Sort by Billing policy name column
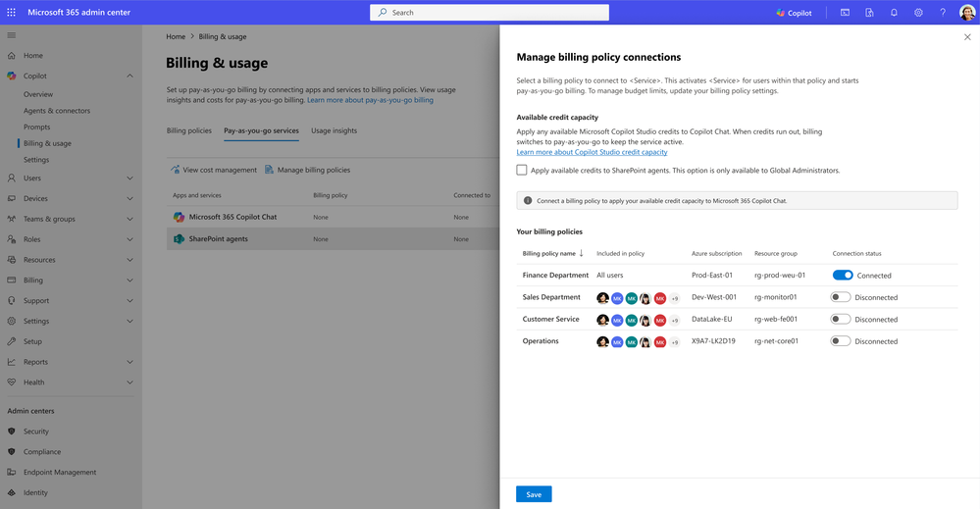The height and width of the screenshot is (509, 980). (x=552, y=254)
